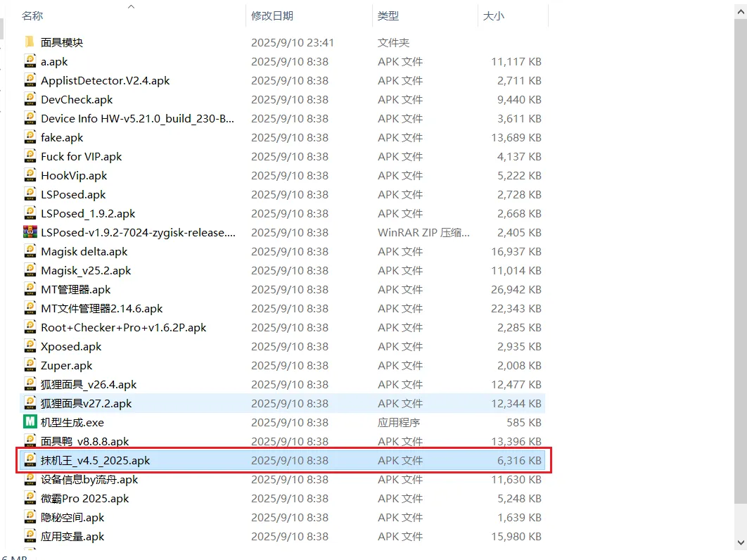Select the a.apk file icon
Viewport: 747px width, 560px height.
(30, 61)
